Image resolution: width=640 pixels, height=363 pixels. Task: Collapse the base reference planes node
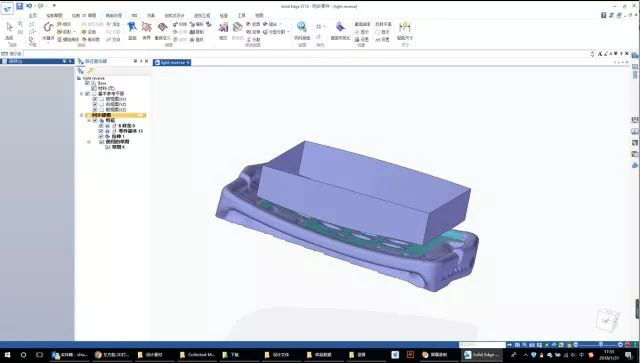[x=81, y=94]
